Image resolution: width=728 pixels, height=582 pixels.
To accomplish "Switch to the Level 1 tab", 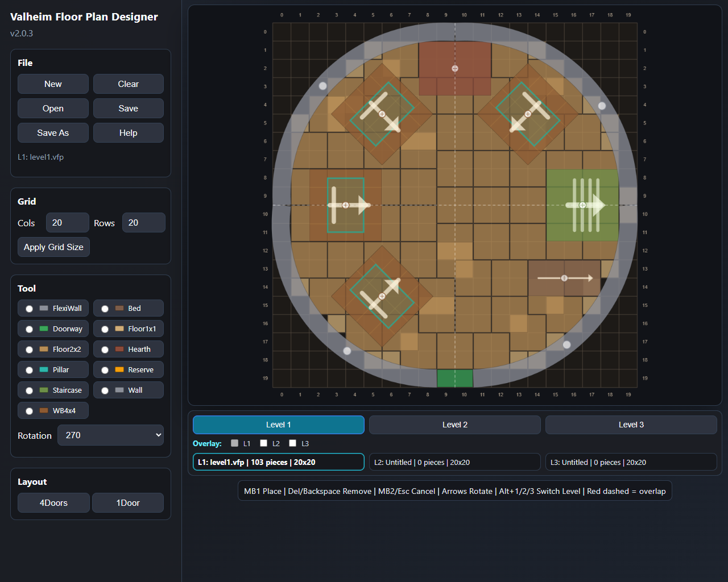I will [279, 425].
